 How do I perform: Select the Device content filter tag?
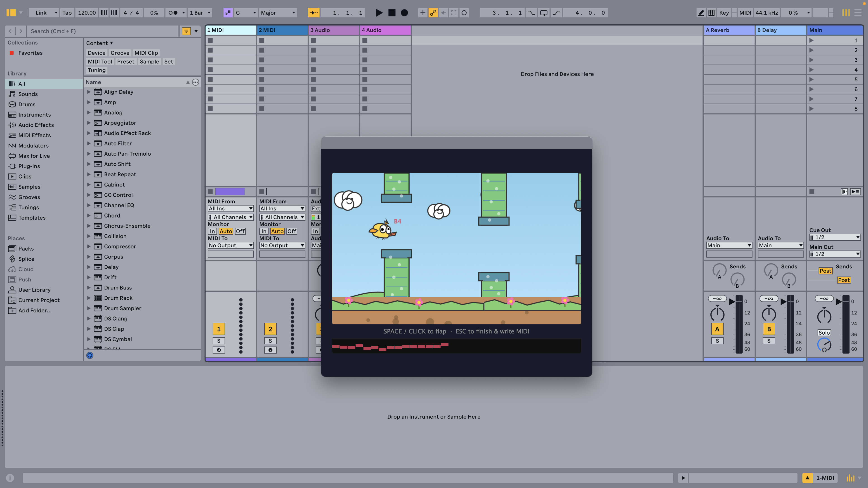(97, 53)
